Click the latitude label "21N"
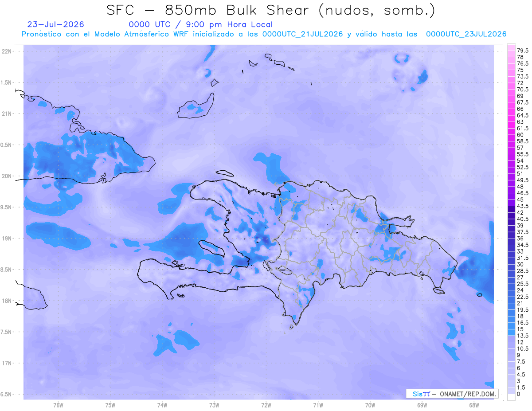532x411 pixels. pyautogui.click(x=7, y=114)
